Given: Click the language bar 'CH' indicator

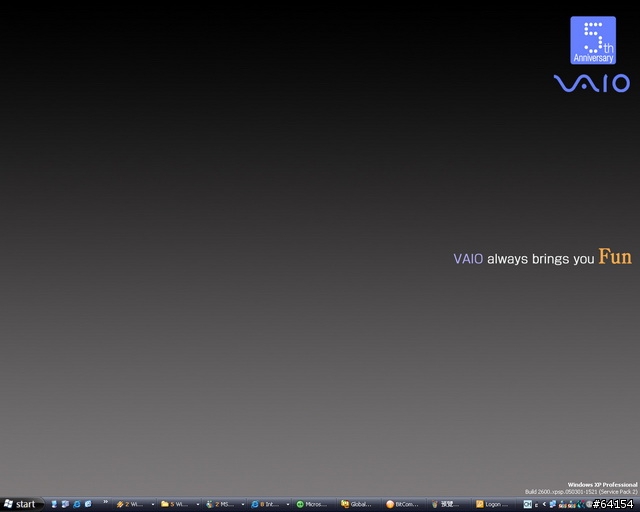Looking at the screenshot, I should click(x=527, y=505).
